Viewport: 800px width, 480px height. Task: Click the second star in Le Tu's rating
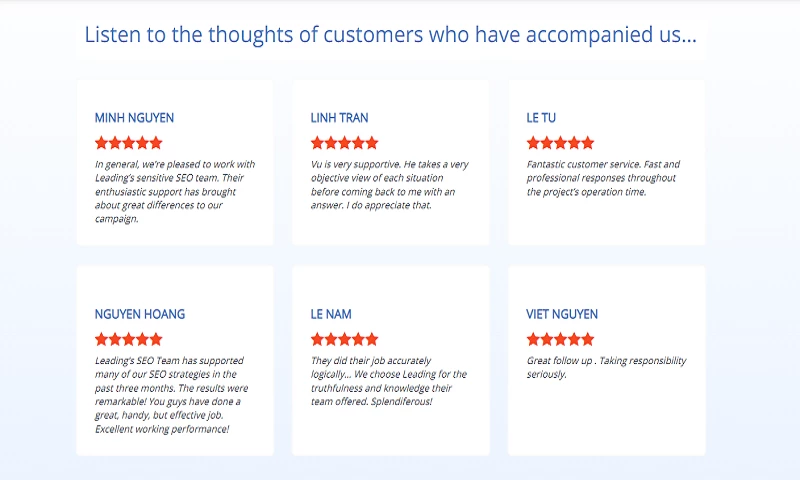coord(547,143)
